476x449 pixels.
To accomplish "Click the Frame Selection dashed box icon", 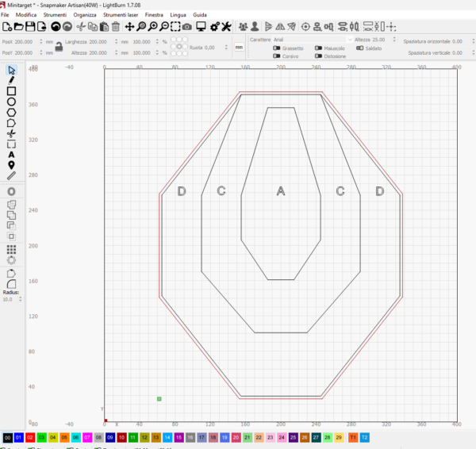I will pos(175,27).
